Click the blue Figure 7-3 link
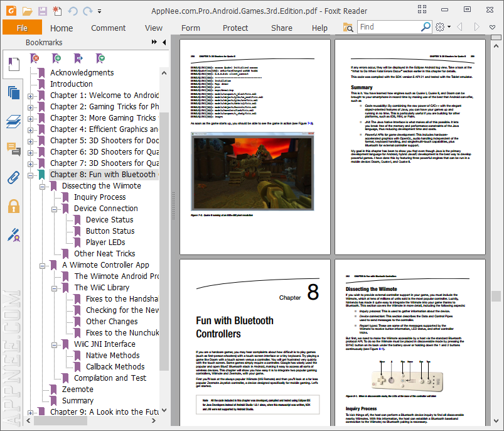This screenshot has width=504, height=431. [310, 123]
